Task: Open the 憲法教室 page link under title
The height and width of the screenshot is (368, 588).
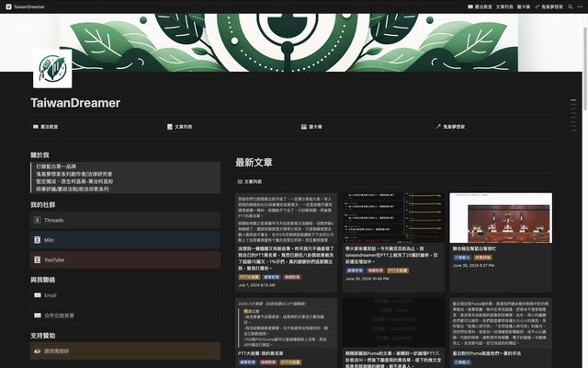Action: pyautogui.click(x=46, y=126)
